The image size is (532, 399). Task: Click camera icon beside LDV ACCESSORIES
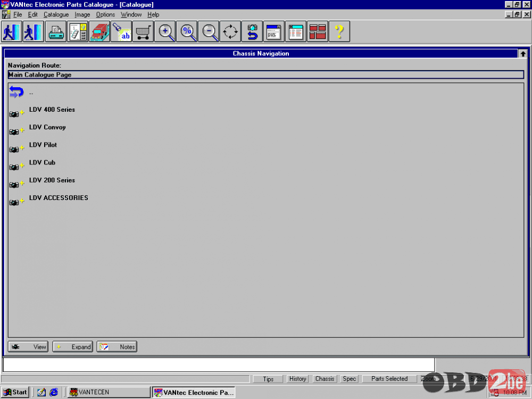(14, 203)
